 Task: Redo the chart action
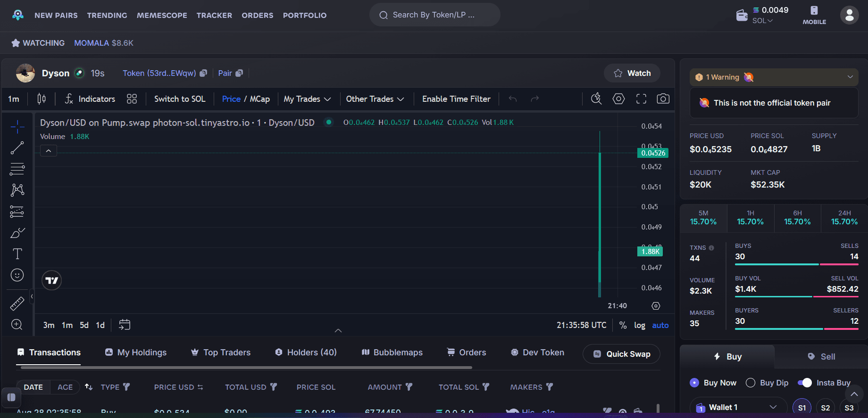(534, 99)
